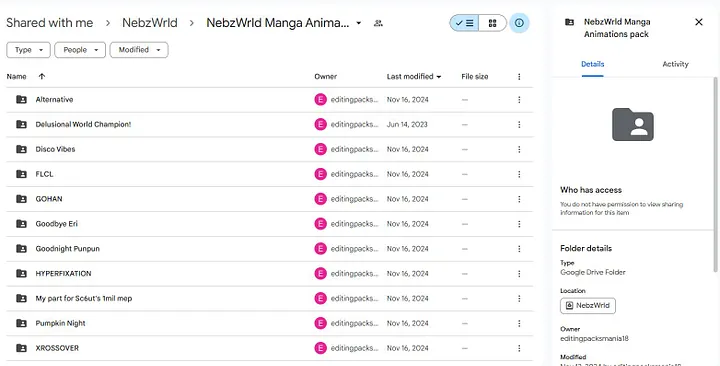720x366 pixels.
Task: Switch to the Details tab
Action: pyautogui.click(x=592, y=64)
